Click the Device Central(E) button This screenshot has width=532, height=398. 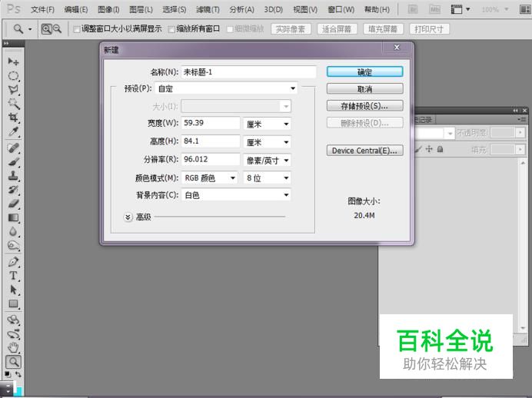pyautogui.click(x=364, y=151)
